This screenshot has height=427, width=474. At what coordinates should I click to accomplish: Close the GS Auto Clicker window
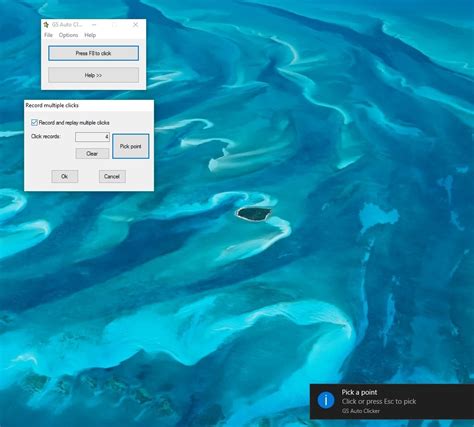(x=135, y=25)
